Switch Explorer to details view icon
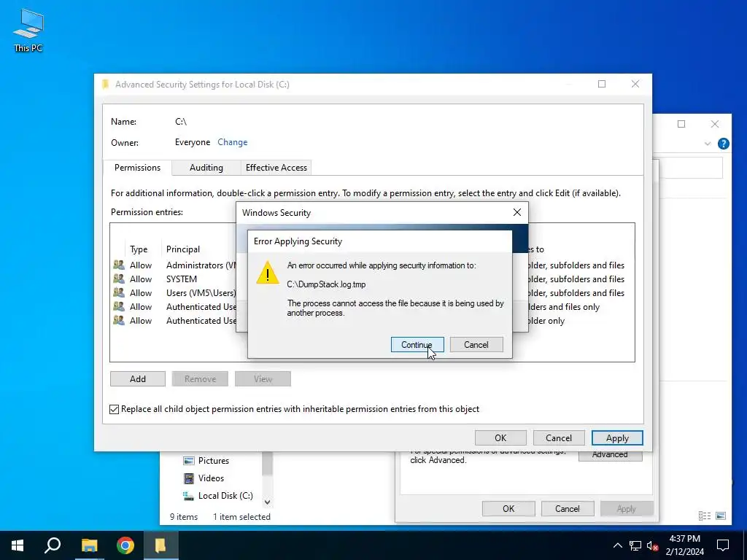Screen dimensions: 747x560 coord(705,516)
